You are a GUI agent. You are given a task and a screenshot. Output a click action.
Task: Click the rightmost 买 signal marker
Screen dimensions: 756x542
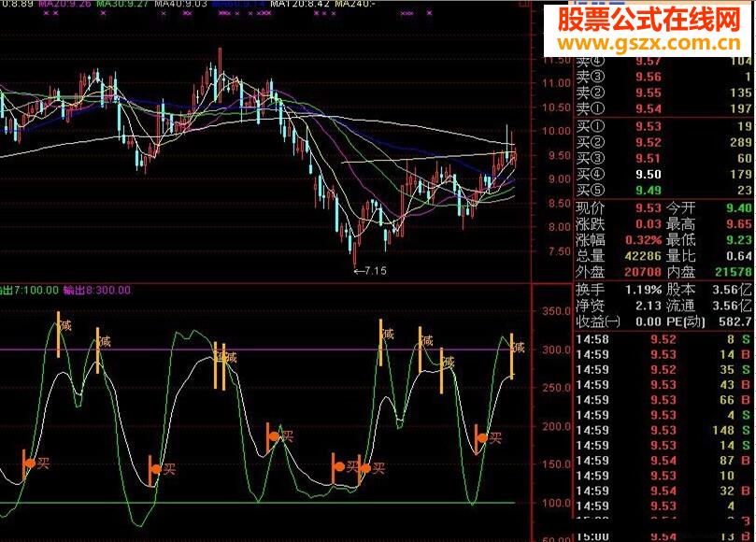489,438
